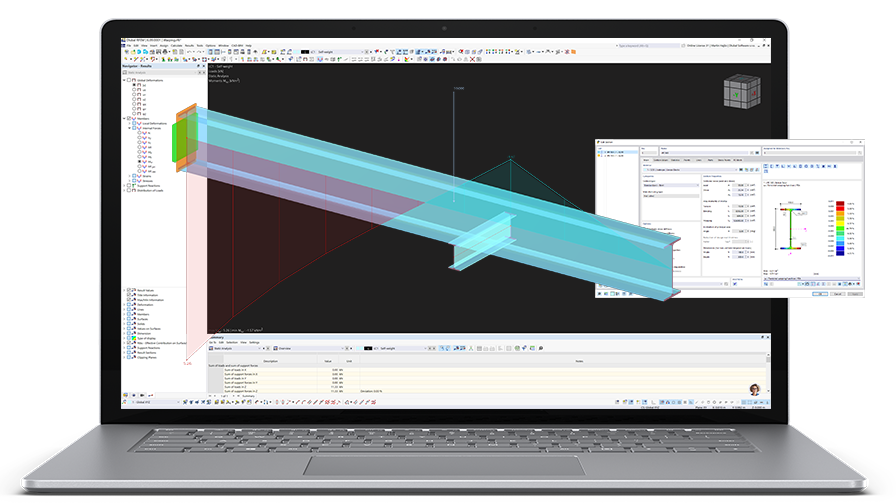Click the yellow legend color swatch

[840, 223]
